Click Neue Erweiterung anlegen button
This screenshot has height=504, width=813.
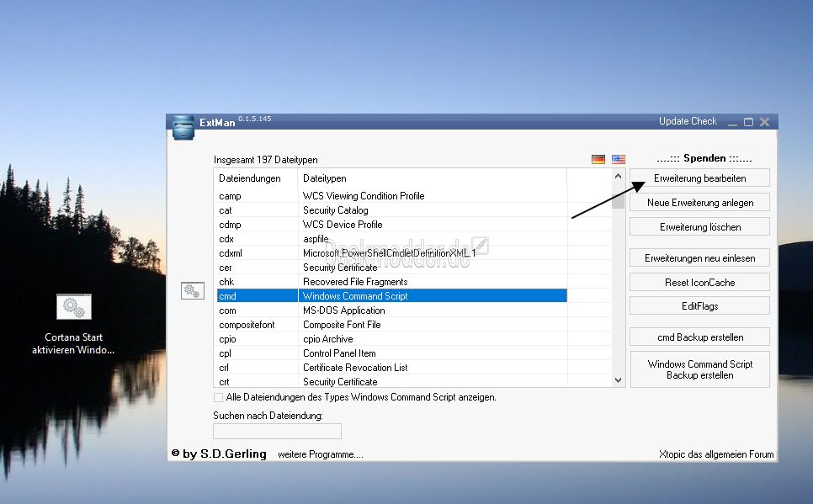(x=699, y=202)
